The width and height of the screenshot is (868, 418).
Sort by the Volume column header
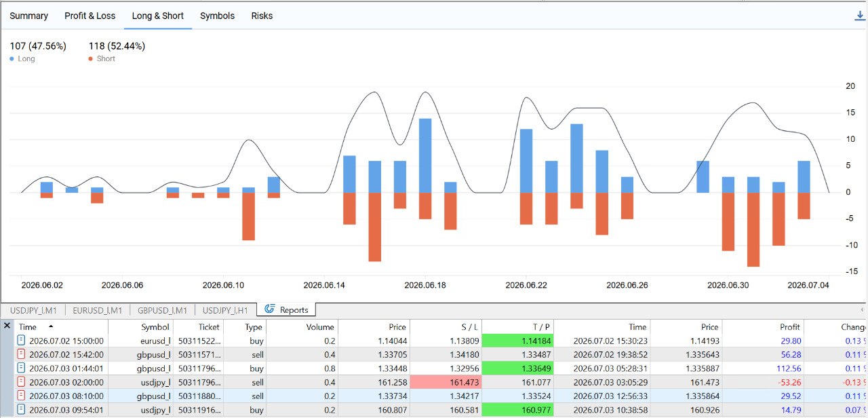pyautogui.click(x=301, y=327)
